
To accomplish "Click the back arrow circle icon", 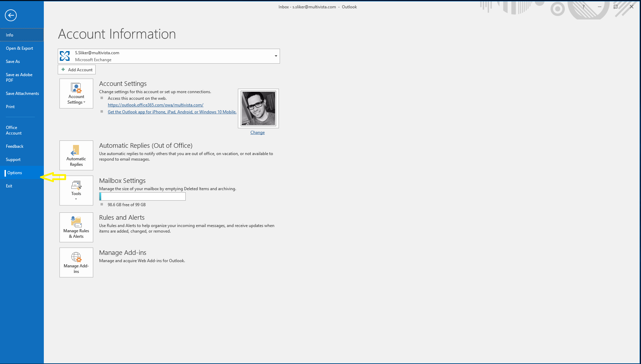I will coord(11,15).
